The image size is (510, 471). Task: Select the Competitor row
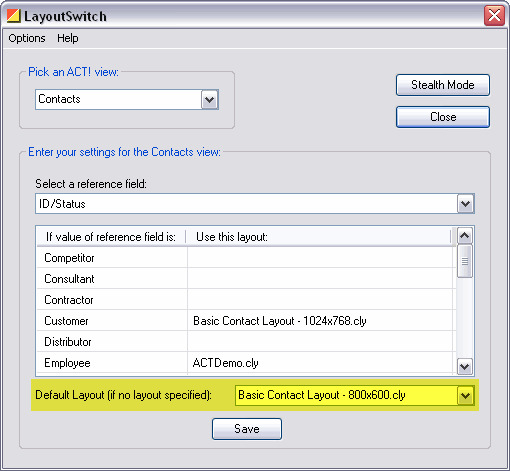245,258
